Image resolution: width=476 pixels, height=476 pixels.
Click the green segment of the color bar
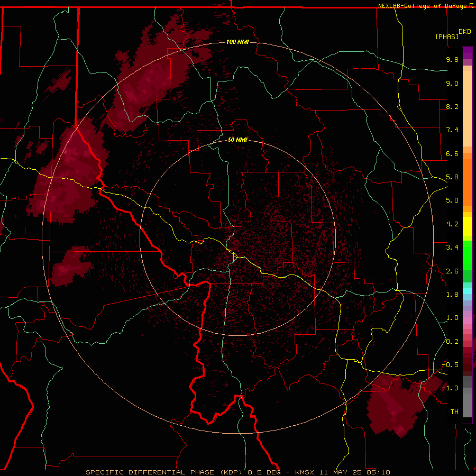coord(467,255)
